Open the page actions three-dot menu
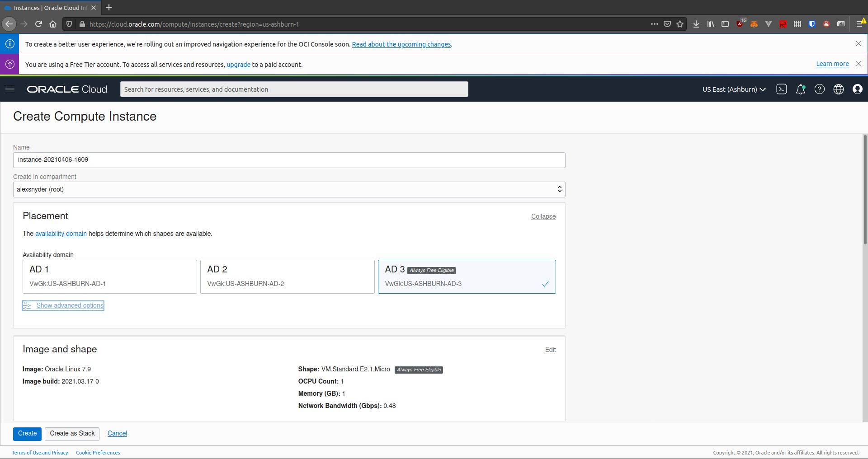The image size is (868, 459). (655, 24)
